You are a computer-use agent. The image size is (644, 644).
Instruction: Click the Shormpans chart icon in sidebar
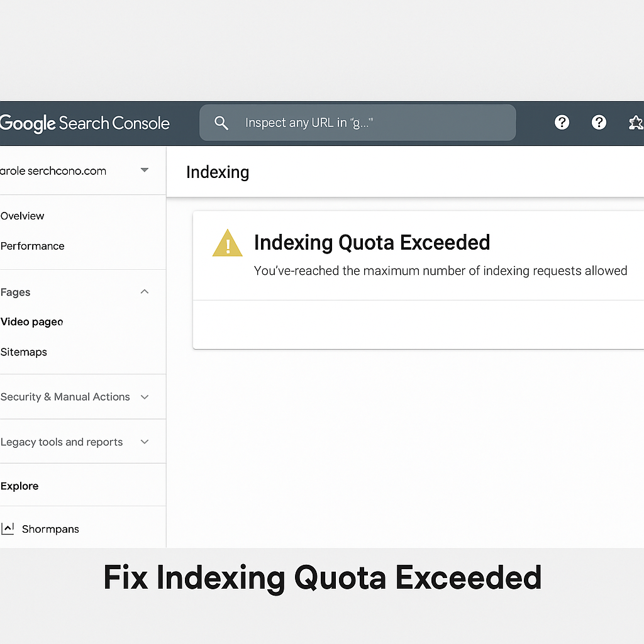tap(8, 528)
